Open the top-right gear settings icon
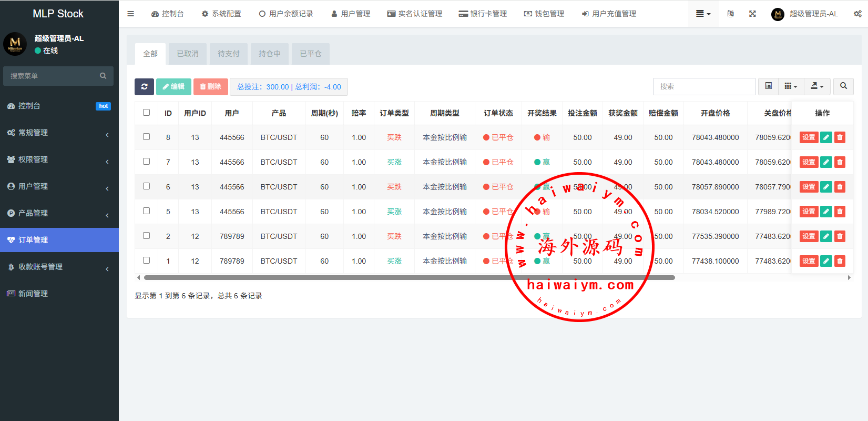Viewport: 868px width, 421px height. tap(857, 14)
